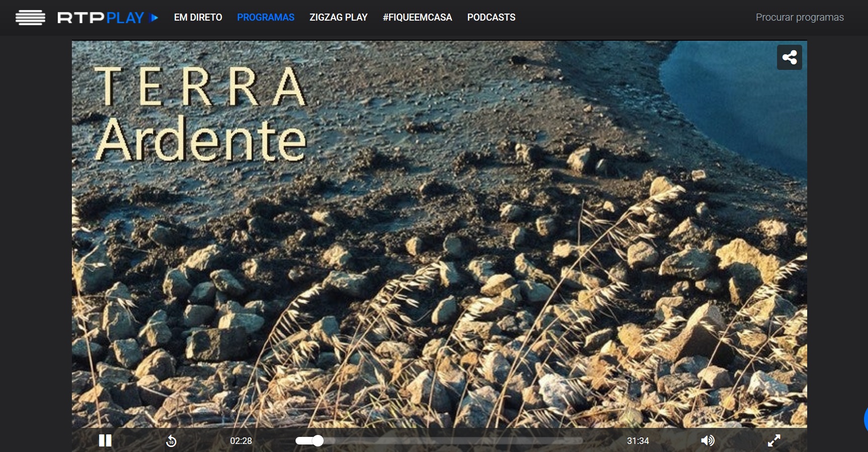This screenshot has width=868, height=452.
Task: Focus the Procurar programas search field
Action: coord(799,18)
